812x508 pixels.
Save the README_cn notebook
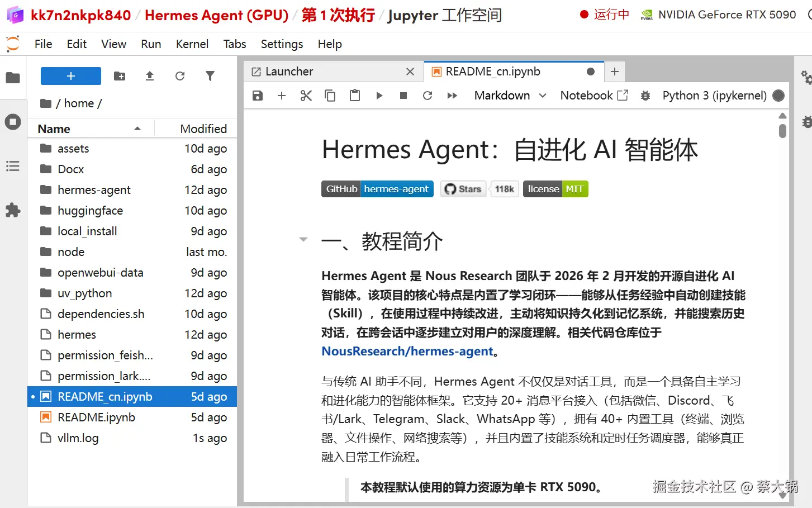click(x=257, y=96)
